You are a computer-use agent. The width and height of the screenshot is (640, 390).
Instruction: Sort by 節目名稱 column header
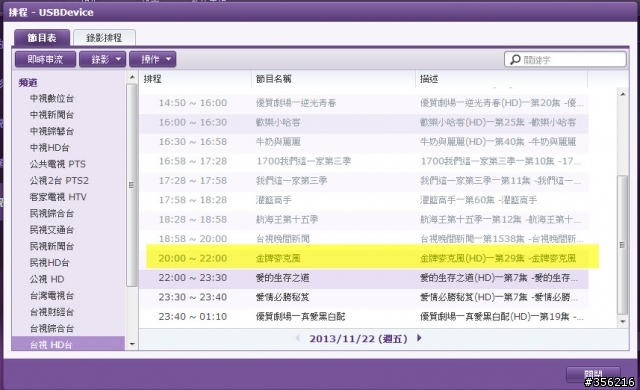point(333,79)
